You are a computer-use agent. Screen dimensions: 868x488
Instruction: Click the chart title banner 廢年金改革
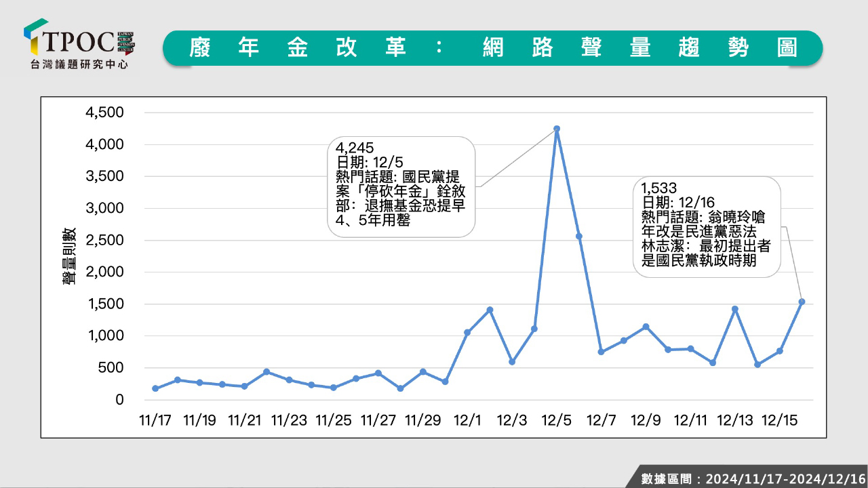click(492, 48)
